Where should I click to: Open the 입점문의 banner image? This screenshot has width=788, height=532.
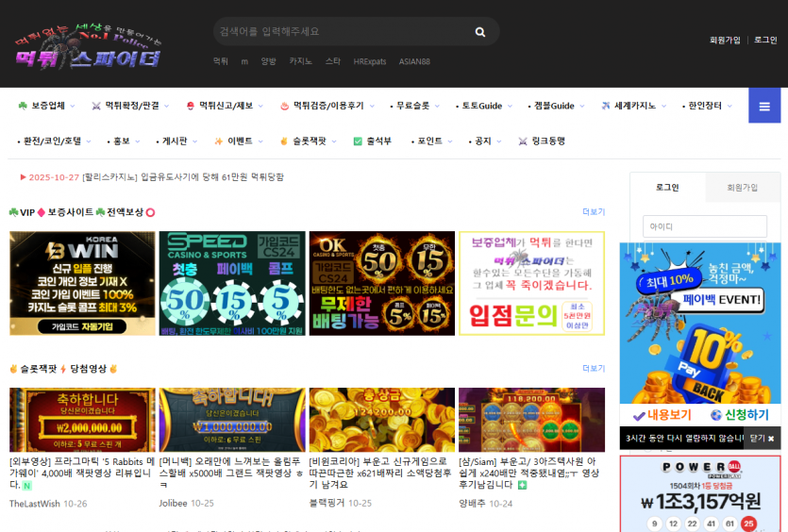coord(531,283)
